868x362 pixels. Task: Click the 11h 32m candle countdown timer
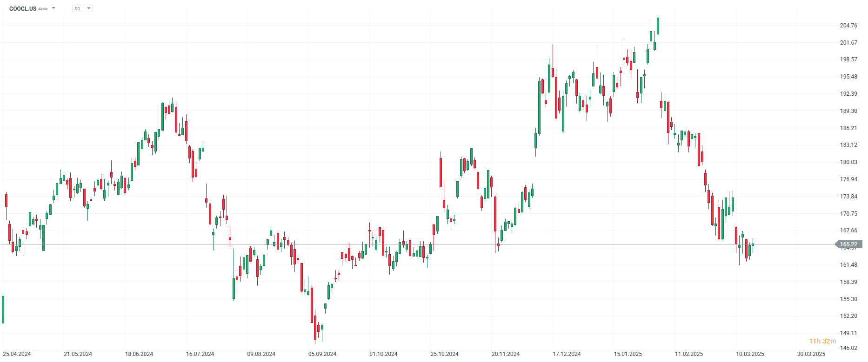[x=822, y=341]
